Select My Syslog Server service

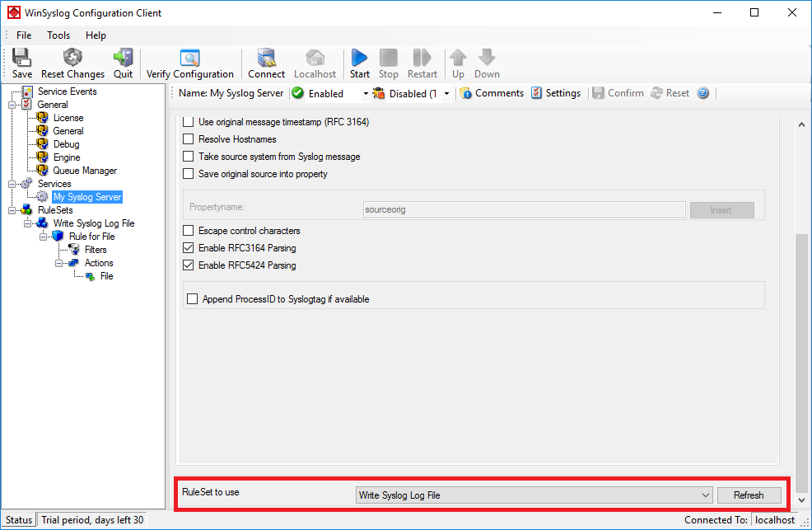87,197
